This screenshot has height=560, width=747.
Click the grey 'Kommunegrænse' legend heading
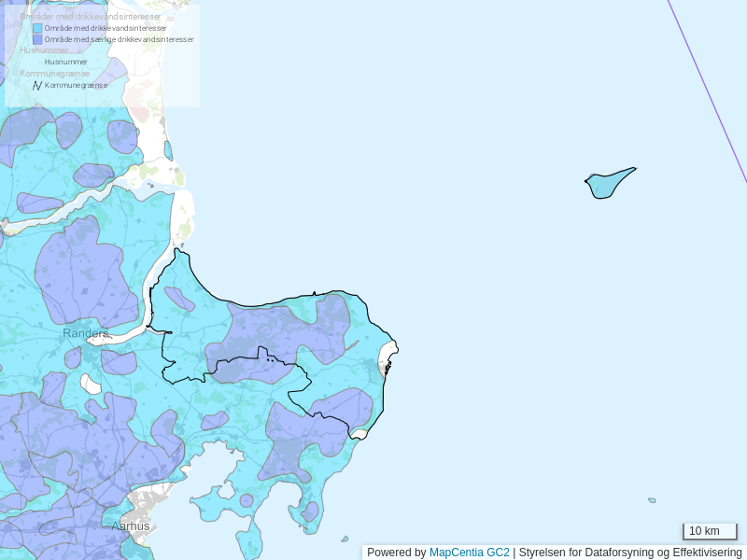click(54, 73)
